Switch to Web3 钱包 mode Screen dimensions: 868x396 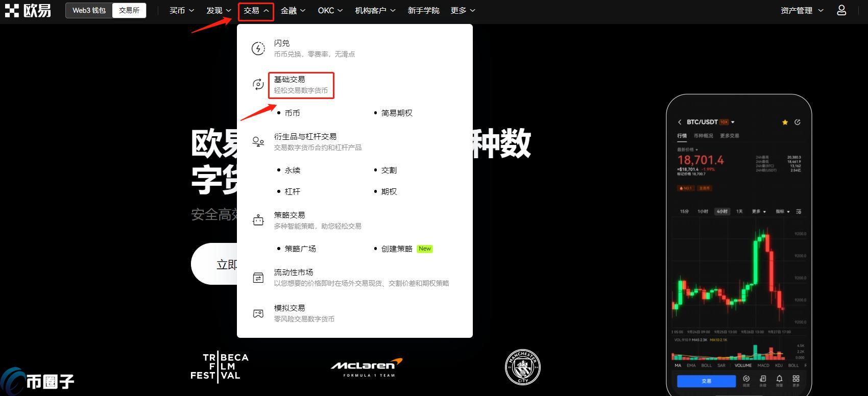click(89, 10)
